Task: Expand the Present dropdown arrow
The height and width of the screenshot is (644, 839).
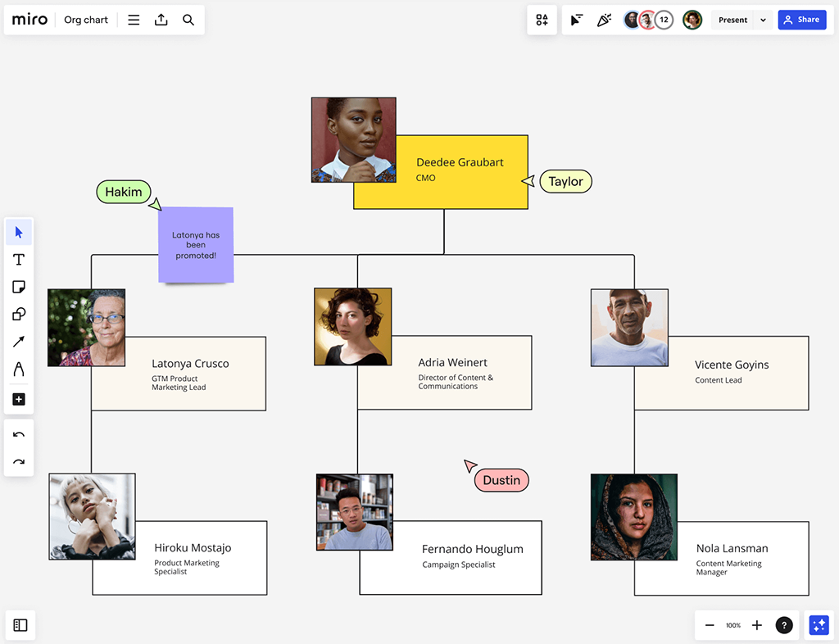Action: pos(763,20)
